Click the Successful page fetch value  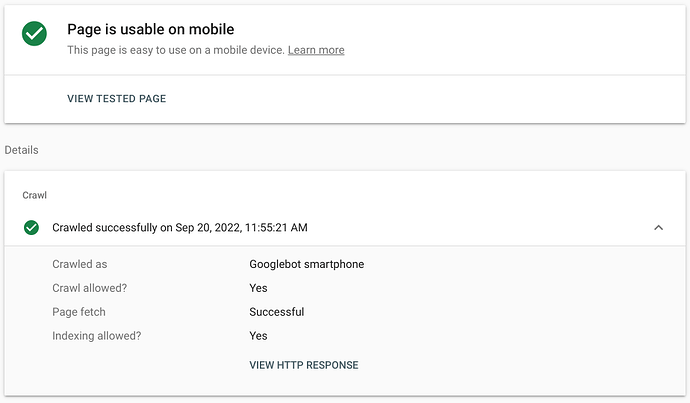point(276,312)
